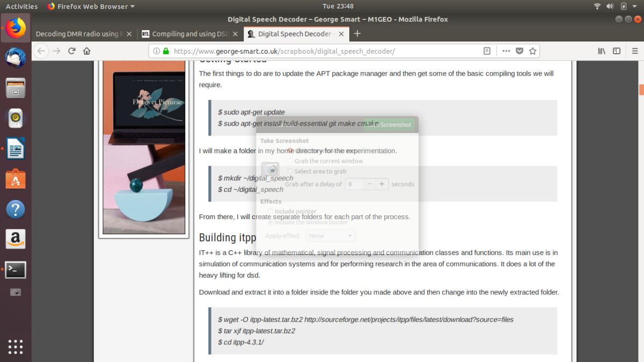Image resolution: width=644 pixels, height=362 pixels.
Task: Click the Screenshot camera icon in dock
Action: pyautogui.click(x=16, y=292)
